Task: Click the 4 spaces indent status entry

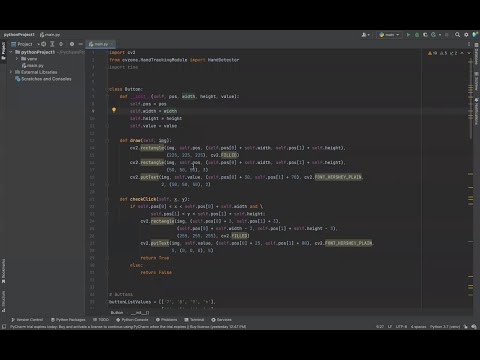Action: [x=419, y=327]
